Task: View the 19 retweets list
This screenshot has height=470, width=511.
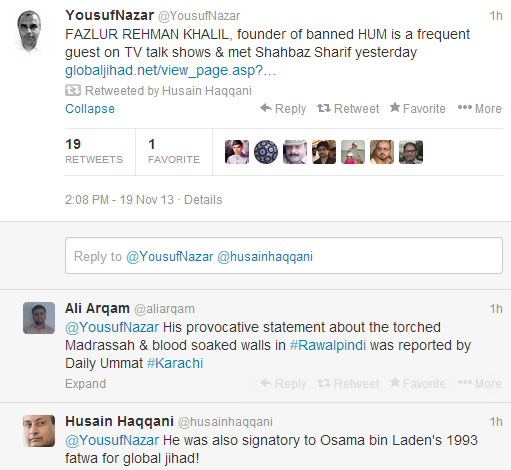Action: coord(94,152)
